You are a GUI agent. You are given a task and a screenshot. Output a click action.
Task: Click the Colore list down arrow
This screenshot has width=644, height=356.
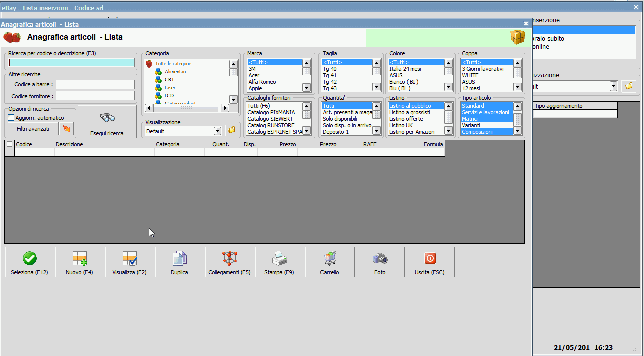448,87
